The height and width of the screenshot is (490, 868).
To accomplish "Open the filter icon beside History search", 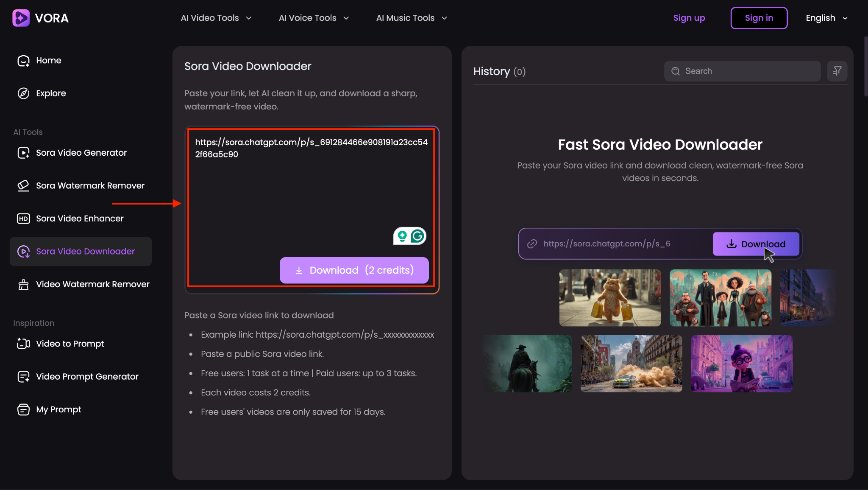I will [x=837, y=71].
